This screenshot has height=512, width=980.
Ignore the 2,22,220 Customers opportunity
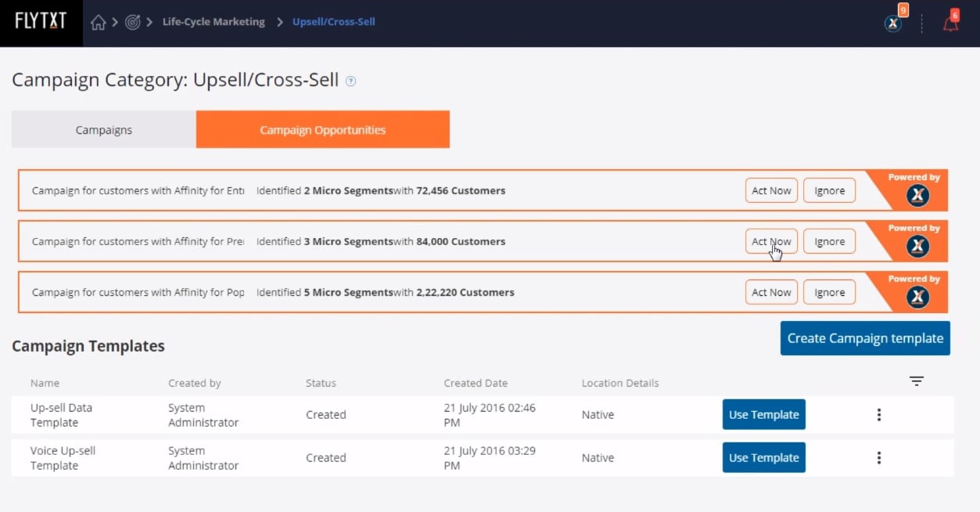point(829,293)
